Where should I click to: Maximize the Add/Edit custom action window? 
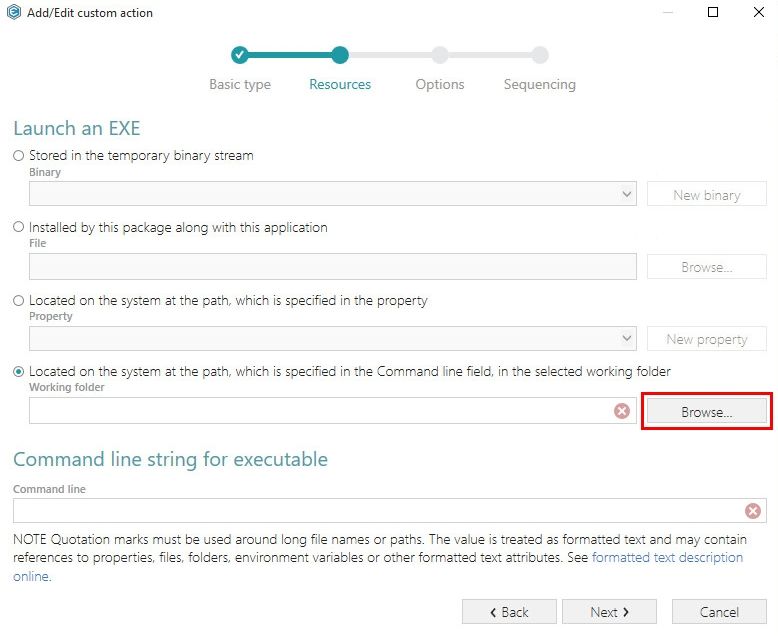713,12
